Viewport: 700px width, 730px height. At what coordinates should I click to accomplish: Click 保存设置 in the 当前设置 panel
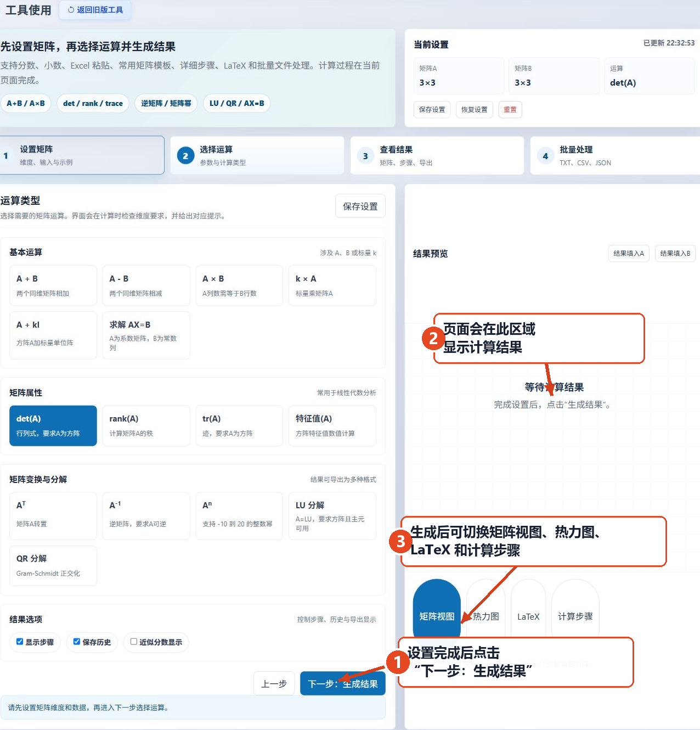coord(432,109)
